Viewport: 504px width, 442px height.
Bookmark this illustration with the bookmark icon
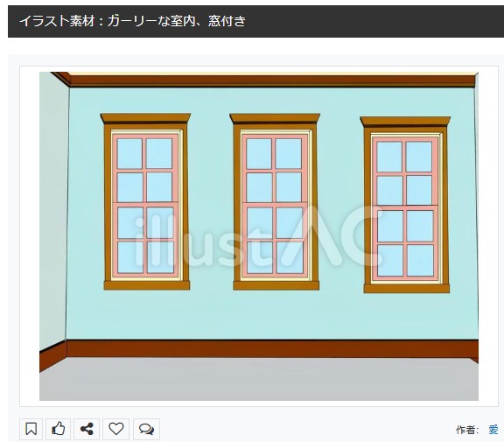[x=31, y=429]
